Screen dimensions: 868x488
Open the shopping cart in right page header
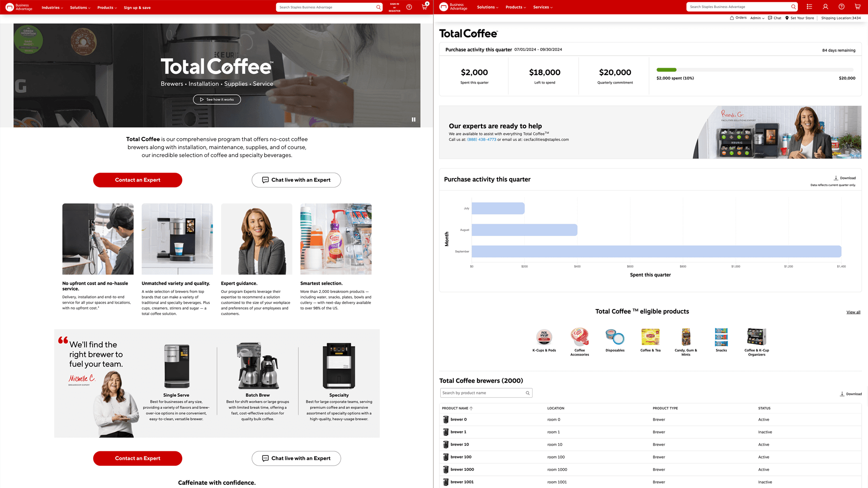click(x=858, y=7)
